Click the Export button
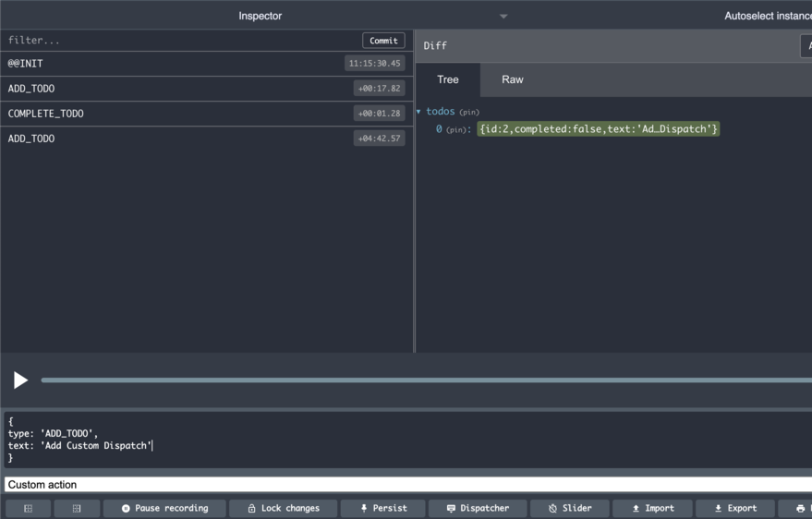Screen dimensions: 812x519 click(735, 509)
